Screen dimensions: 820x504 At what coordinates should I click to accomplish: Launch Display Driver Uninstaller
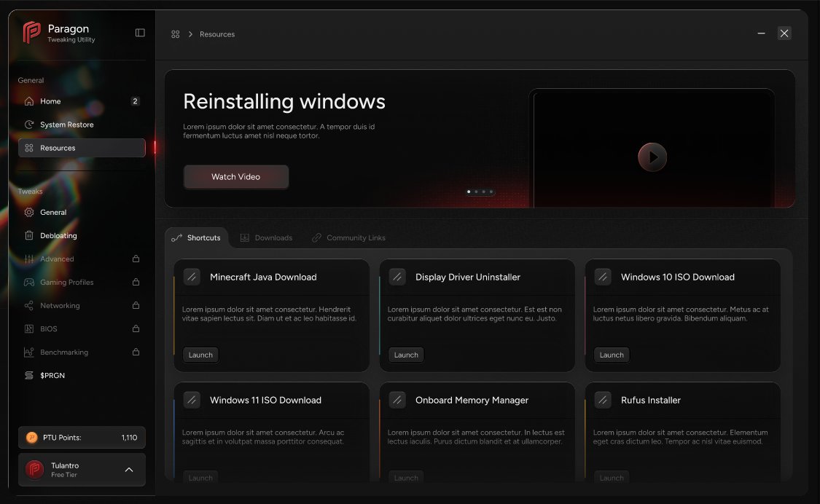click(406, 355)
